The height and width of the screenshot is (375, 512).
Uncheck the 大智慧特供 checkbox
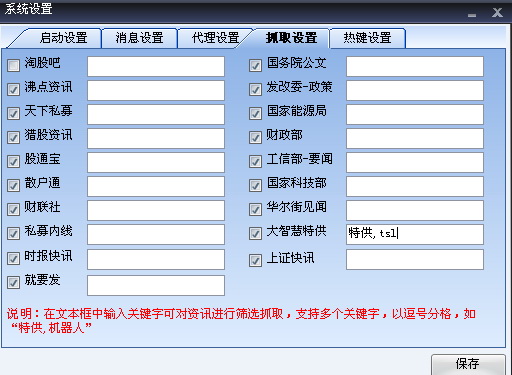[x=255, y=233]
